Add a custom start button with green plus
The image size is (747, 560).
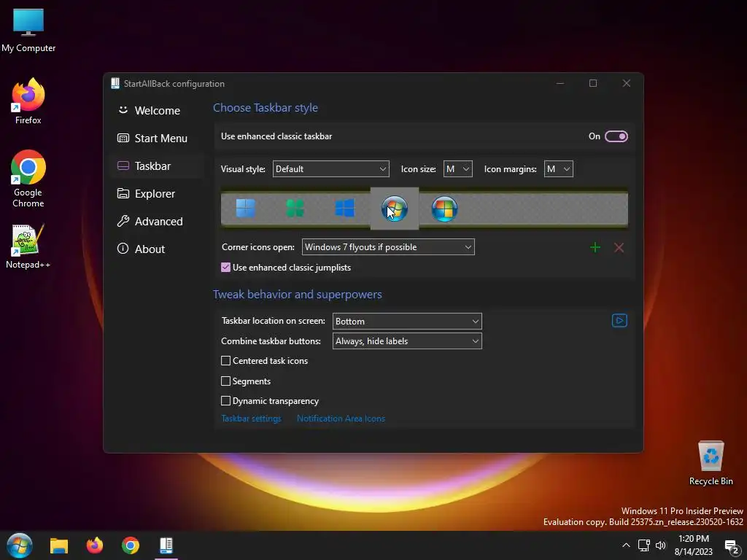[x=595, y=248]
